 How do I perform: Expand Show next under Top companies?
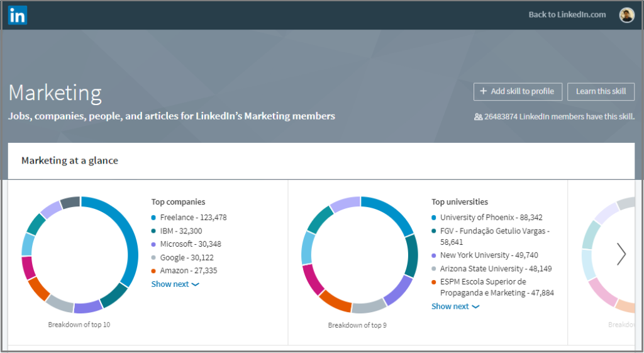tap(175, 284)
